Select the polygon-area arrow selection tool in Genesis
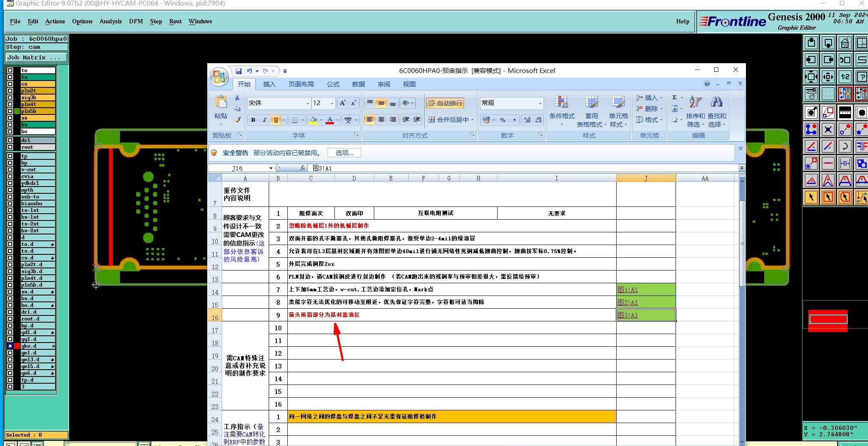 click(x=845, y=197)
